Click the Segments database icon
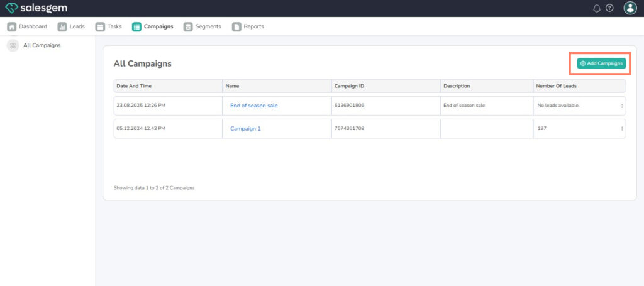This screenshot has width=644, height=286. coord(188,26)
